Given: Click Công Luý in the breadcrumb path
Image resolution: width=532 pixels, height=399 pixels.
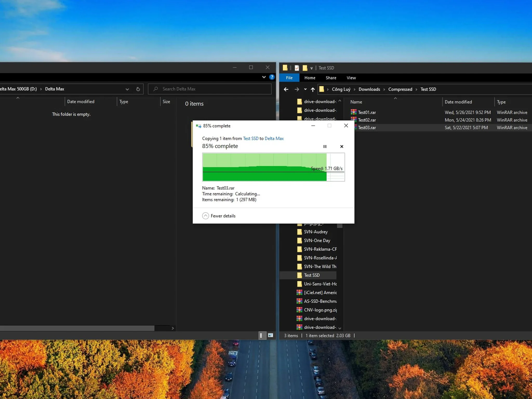Looking at the screenshot, I should pyautogui.click(x=341, y=89).
